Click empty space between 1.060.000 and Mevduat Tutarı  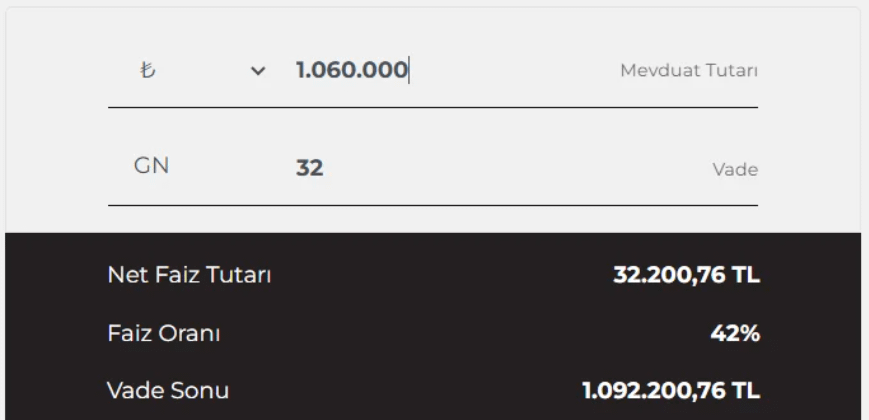[x=510, y=71]
